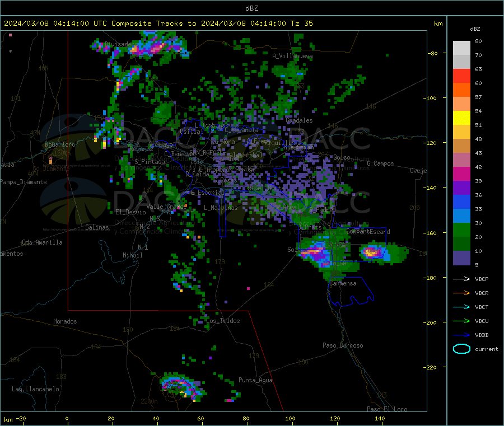Click the 'L_Malvinas' place label

[x=221, y=208]
